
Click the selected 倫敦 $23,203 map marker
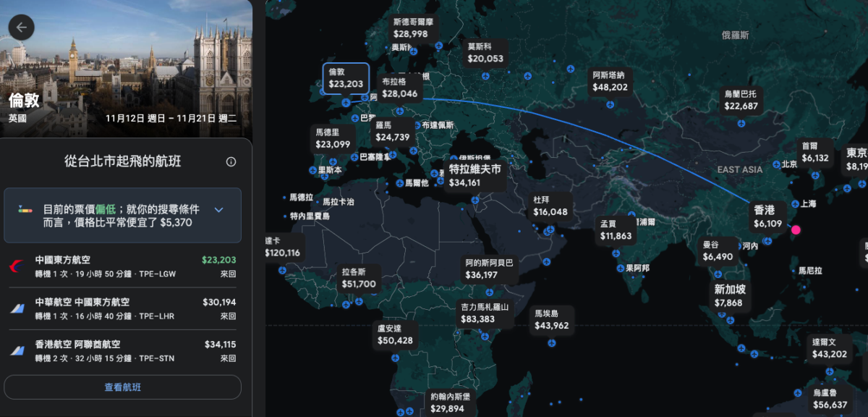[346, 80]
